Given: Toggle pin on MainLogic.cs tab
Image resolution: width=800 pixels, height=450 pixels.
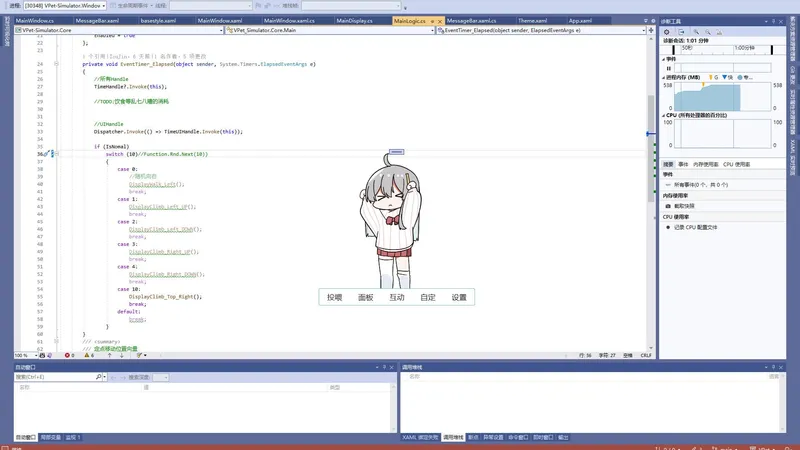Looking at the screenshot, I should coord(432,21).
